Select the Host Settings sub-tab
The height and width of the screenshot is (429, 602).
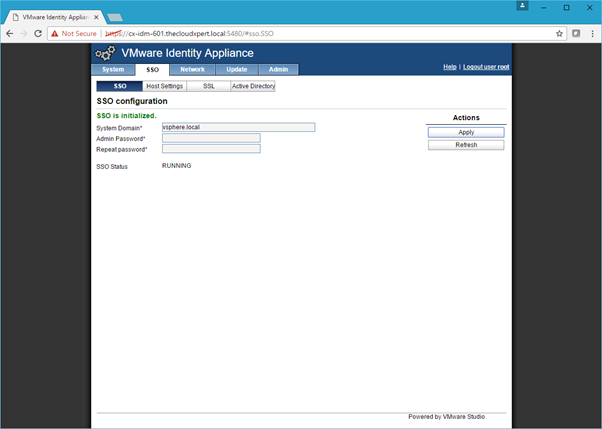pyautogui.click(x=164, y=87)
